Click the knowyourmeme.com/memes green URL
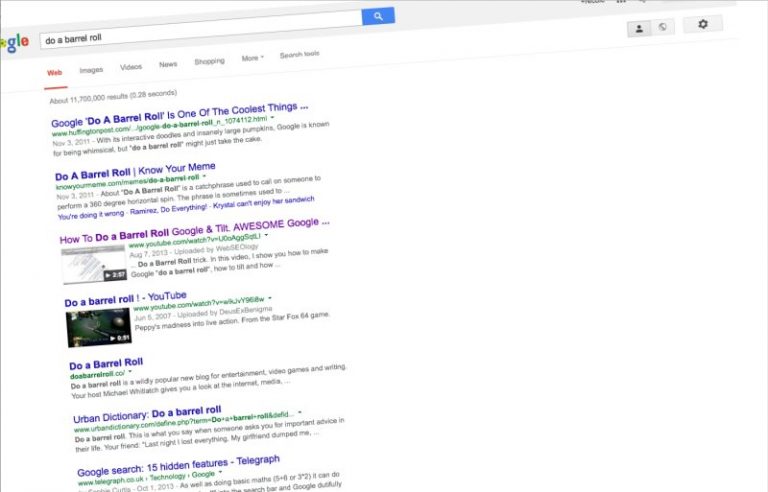 pos(127,182)
